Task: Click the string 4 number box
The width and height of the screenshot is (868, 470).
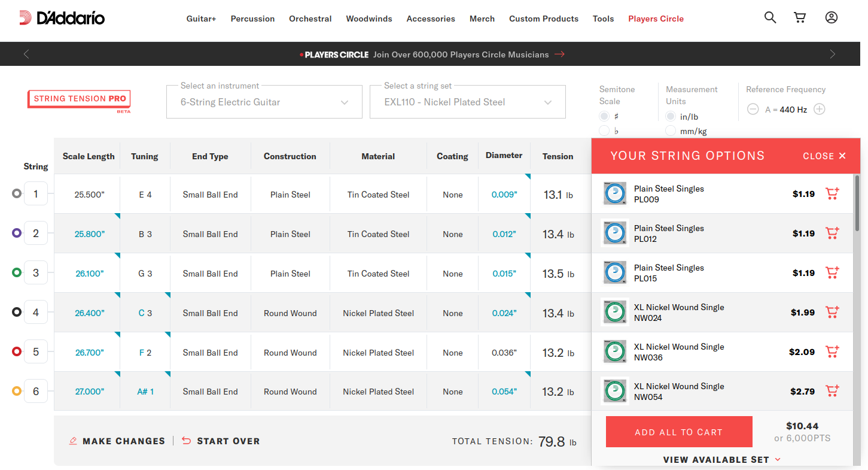Action: [x=36, y=312]
